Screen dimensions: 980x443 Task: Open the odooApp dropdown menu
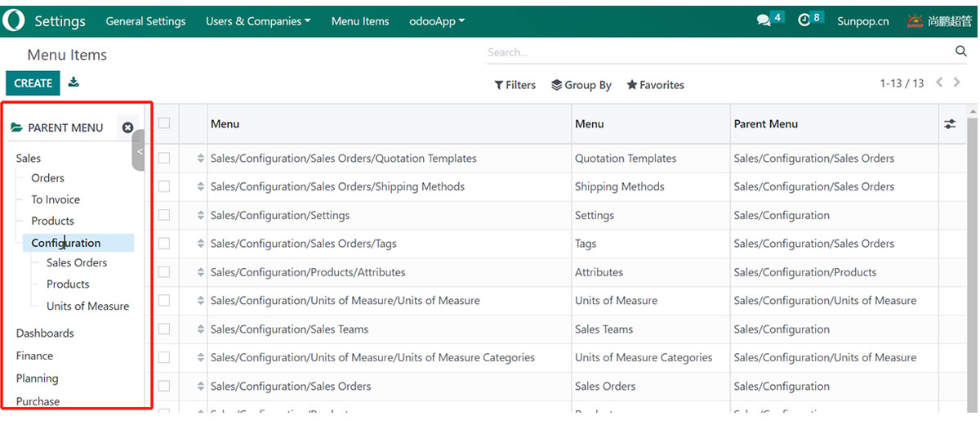tap(437, 21)
